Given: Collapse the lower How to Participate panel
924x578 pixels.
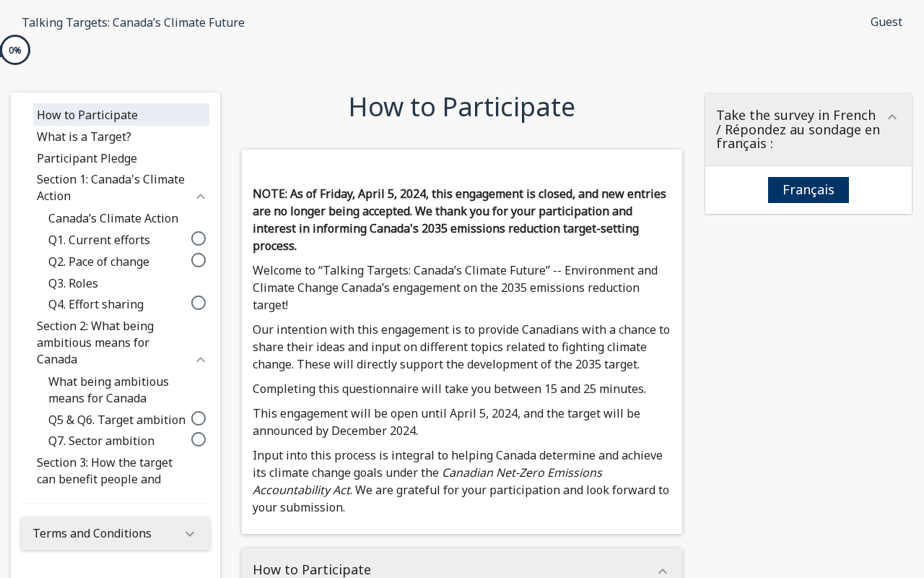Looking at the screenshot, I should coord(663,571).
